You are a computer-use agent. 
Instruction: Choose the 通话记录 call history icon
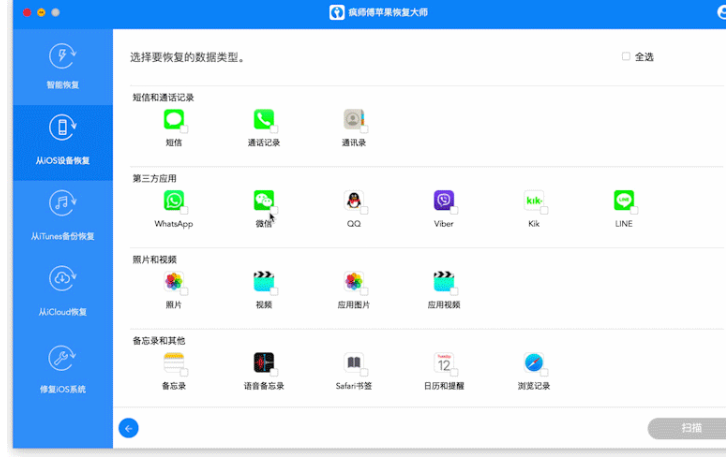pyautogui.click(x=263, y=119)
